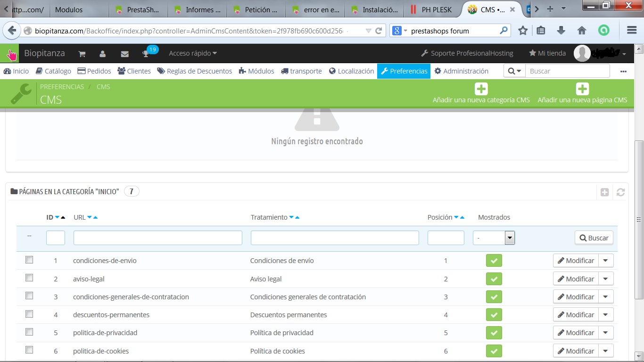Click the shopping cart icon in the header
The image size is (644, 362).
coord(82,54)
